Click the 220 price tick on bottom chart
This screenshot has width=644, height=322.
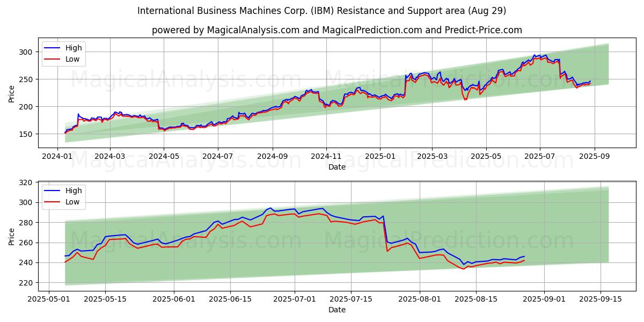(27, 283)
